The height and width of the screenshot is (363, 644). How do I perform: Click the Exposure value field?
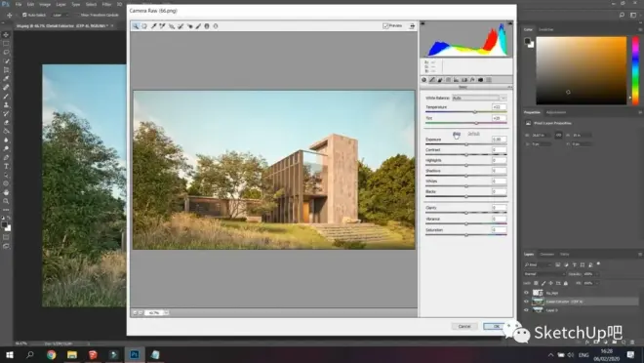(x=499, y=140)
